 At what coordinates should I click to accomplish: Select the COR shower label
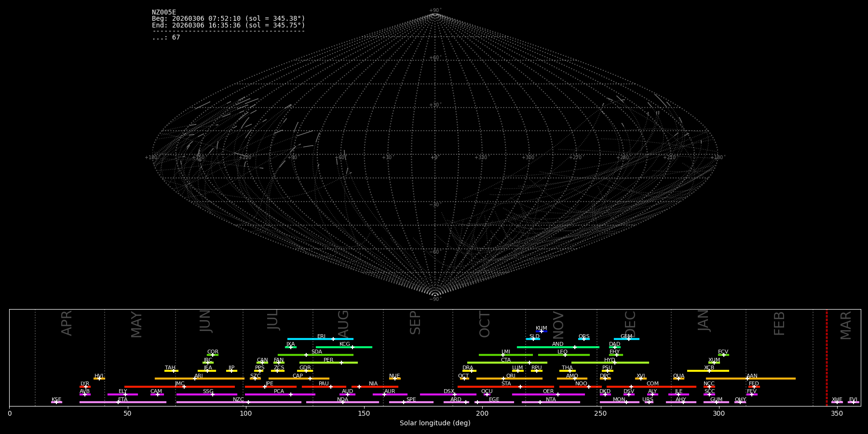[x=213, y=352]
